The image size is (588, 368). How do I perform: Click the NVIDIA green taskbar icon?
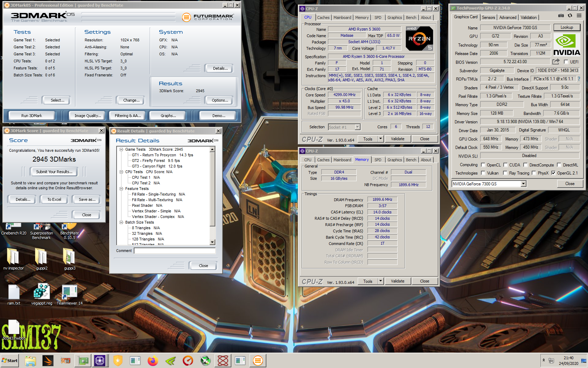[170, 361]
